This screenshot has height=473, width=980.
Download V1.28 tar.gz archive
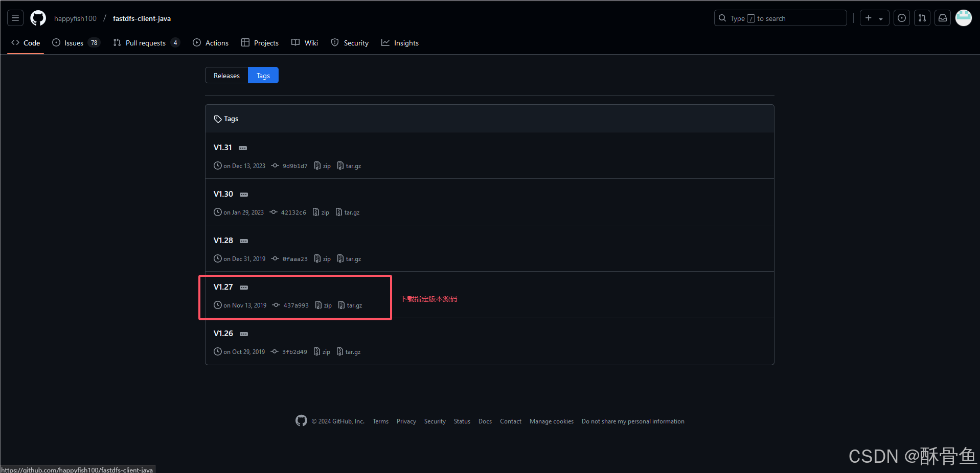[349, 259]
